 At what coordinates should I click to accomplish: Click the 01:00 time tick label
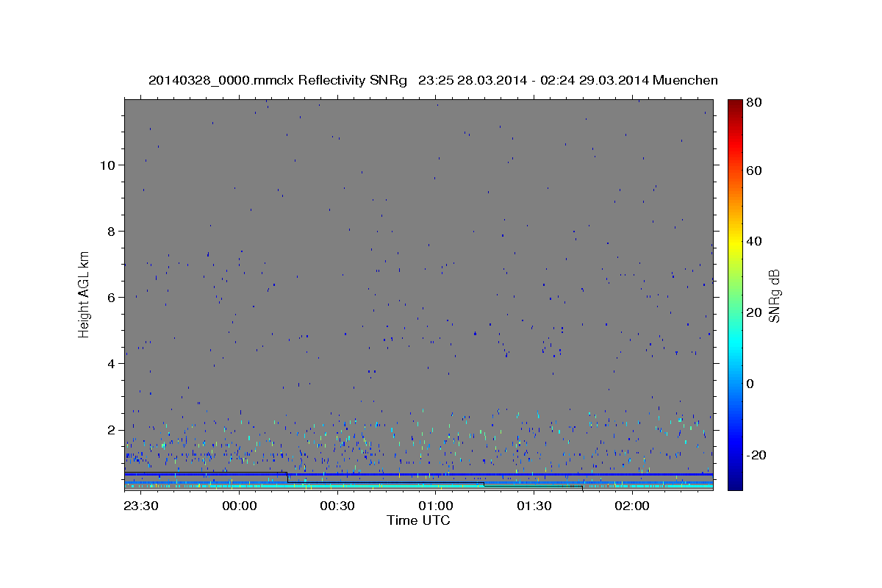pos(435,506)
